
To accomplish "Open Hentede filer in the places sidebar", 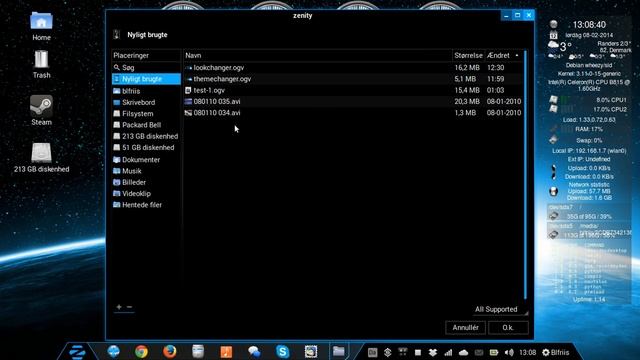I will click(x=146, y=205).
